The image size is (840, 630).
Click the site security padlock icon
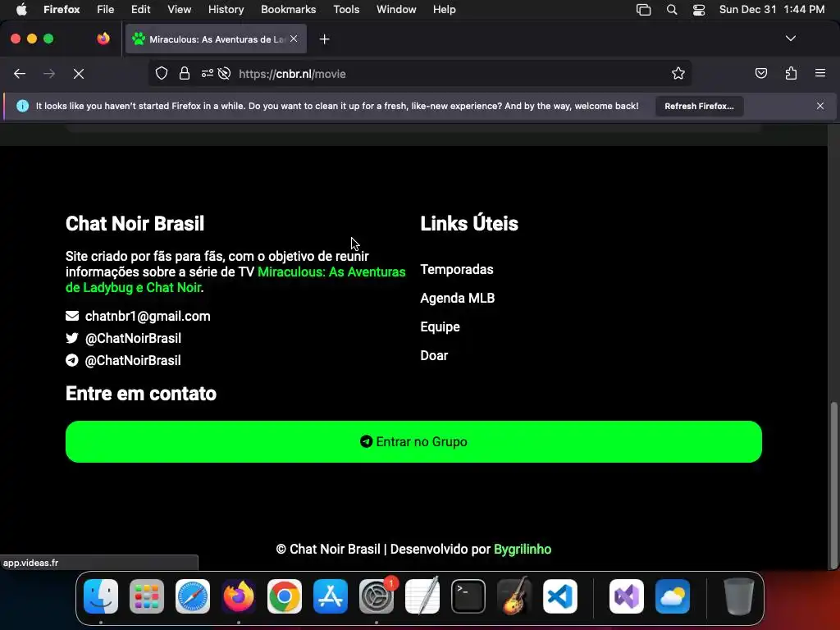(x=185, y=73)
